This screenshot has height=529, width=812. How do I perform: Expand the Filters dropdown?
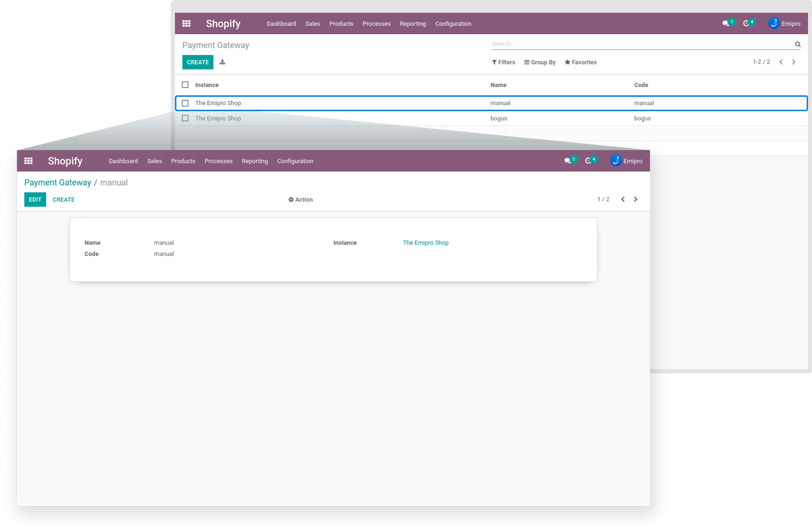[503, 62]
